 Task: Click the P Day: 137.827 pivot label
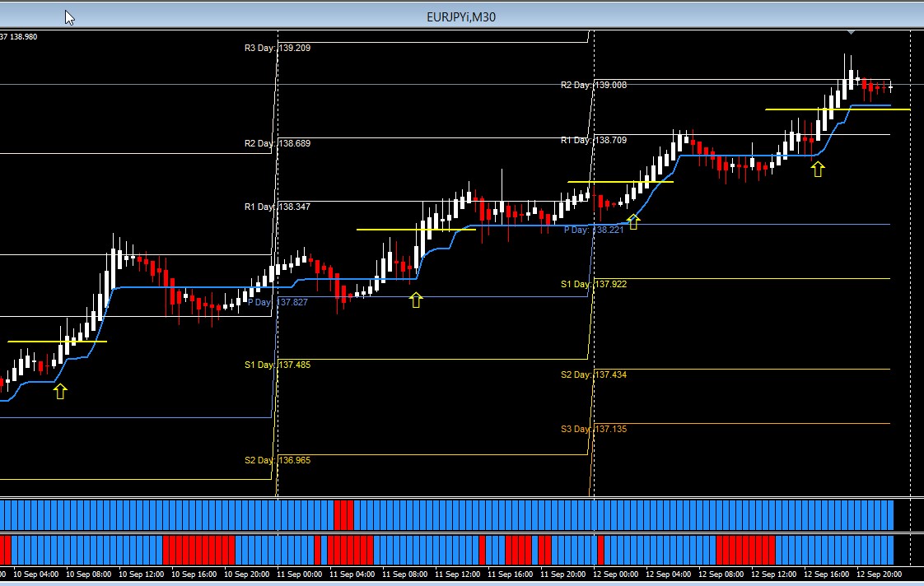278,302
